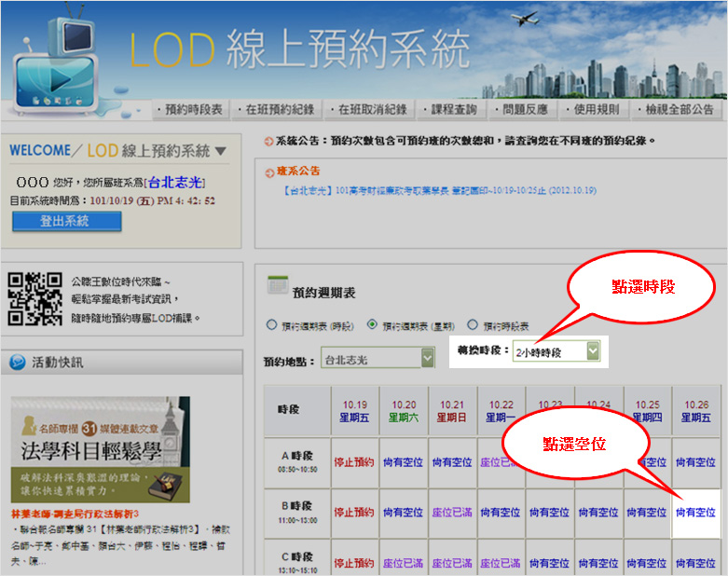728x576 pixels.
Task: Open the 法學科目輕鬆學 banner thumbnail
Action: point(101,449)
